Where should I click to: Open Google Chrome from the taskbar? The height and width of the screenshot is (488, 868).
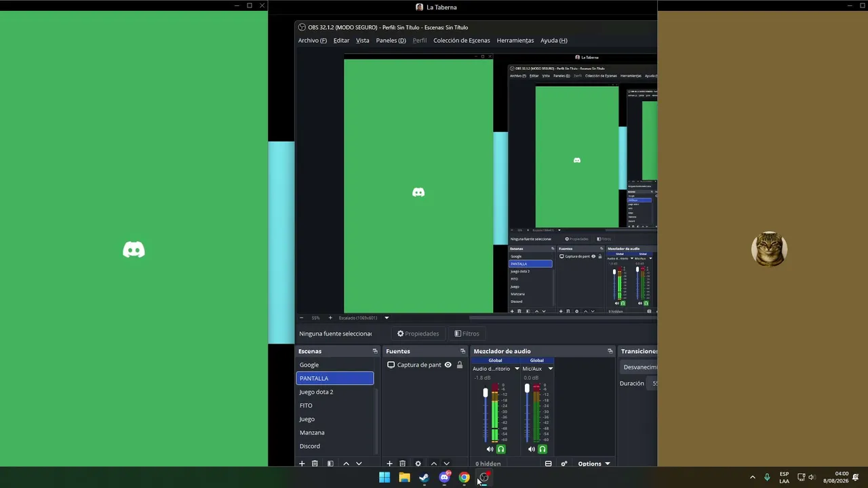point(464,477)
